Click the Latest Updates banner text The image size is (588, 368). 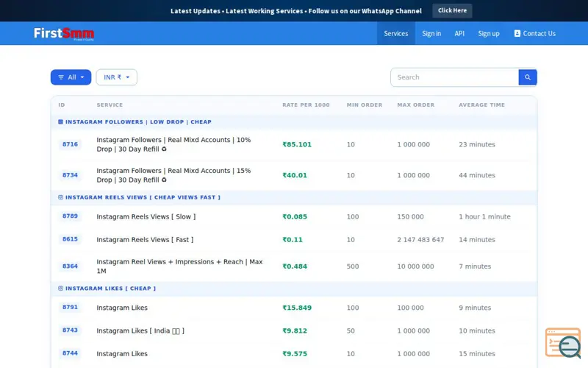point(296,11)
